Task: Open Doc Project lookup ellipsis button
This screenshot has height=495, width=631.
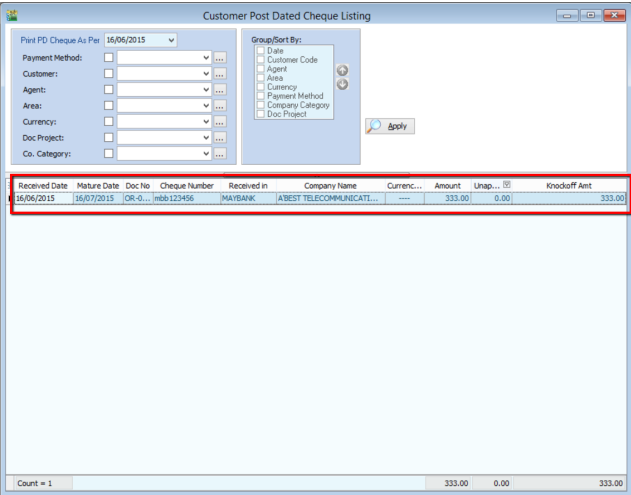Action: click(x=220, y=136)
